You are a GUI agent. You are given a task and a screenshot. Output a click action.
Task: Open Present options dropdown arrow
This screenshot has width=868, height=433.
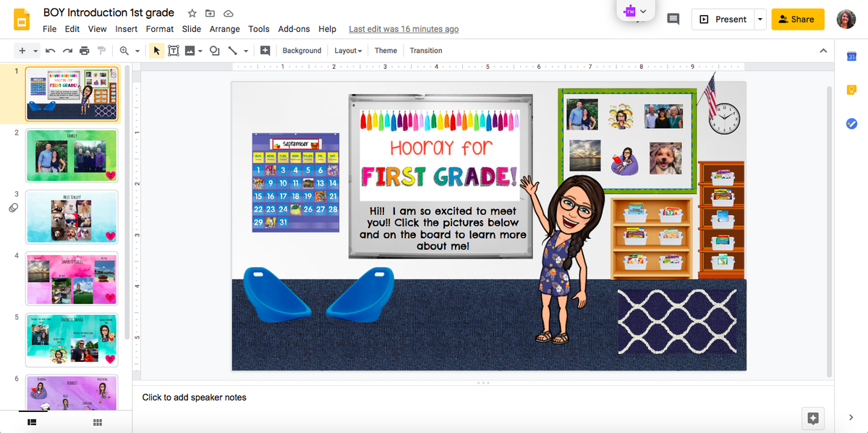[760, 20]
